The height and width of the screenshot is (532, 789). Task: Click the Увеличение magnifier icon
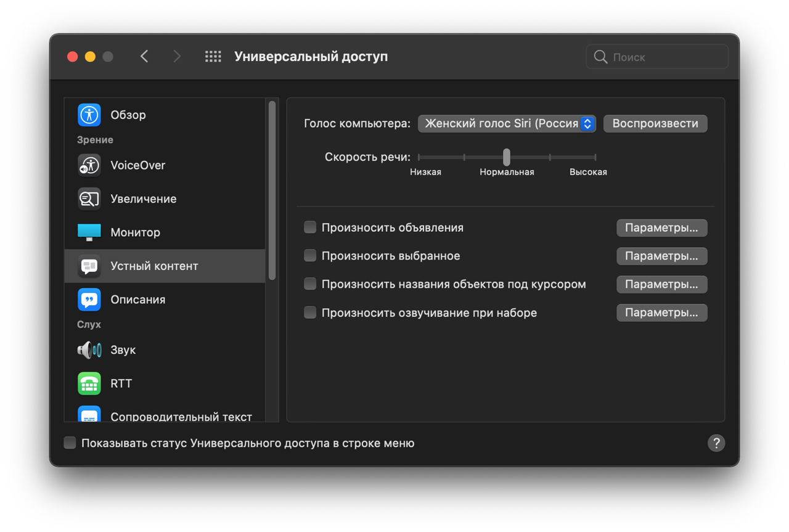[89, 198]
